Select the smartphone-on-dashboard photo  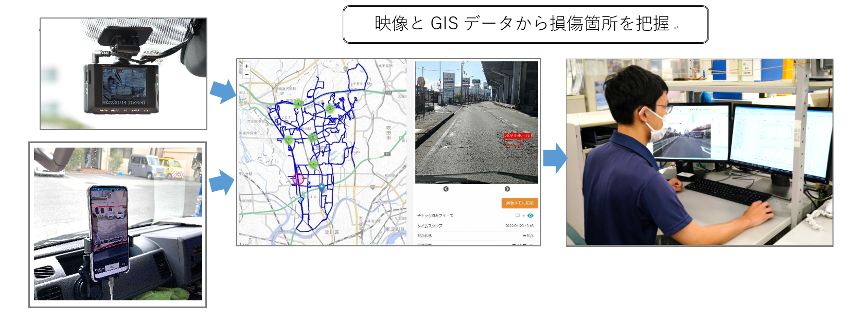pos(118,225)
